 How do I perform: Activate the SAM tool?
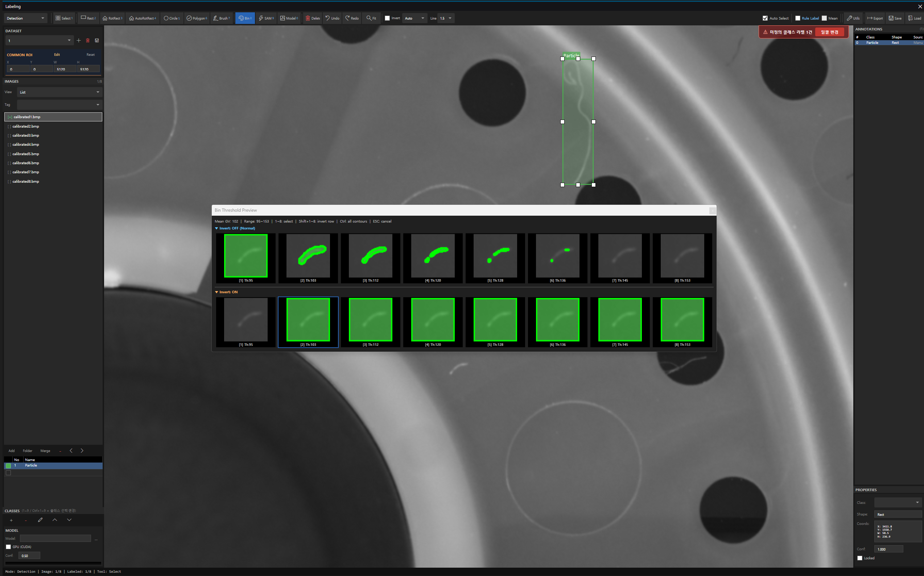click(266, 18)
